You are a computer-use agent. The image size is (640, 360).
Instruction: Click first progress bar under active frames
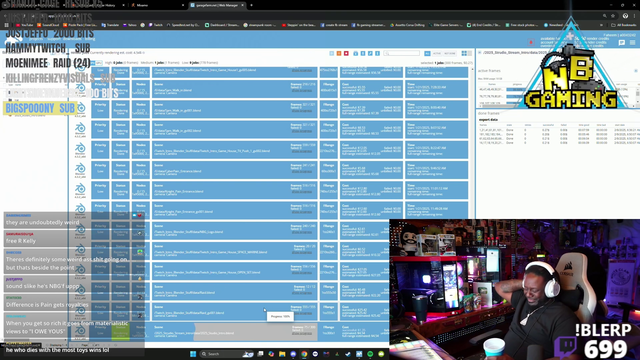click(x=517, y=89)
